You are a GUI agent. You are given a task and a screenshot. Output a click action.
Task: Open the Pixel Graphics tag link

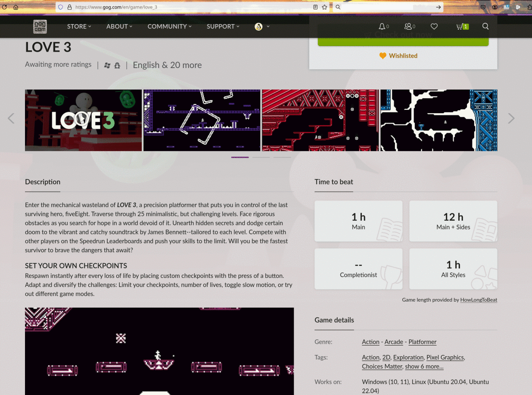[x=445, y=358]
